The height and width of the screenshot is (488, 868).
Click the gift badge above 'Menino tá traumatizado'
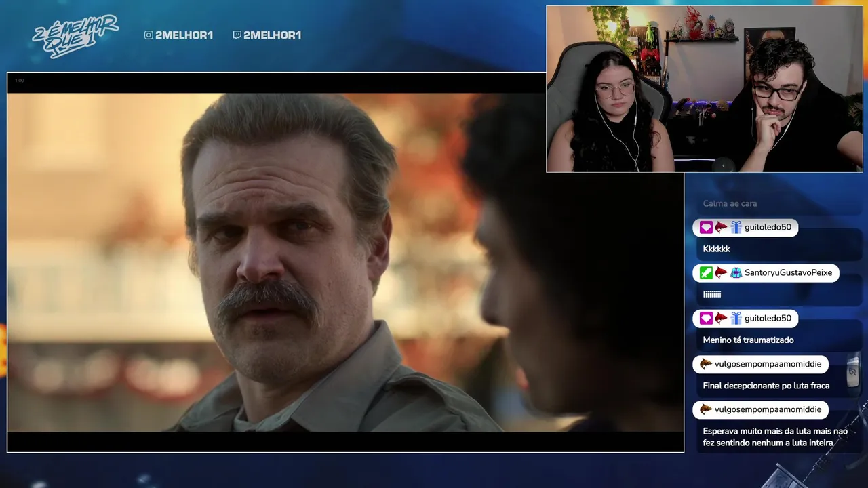736,319
